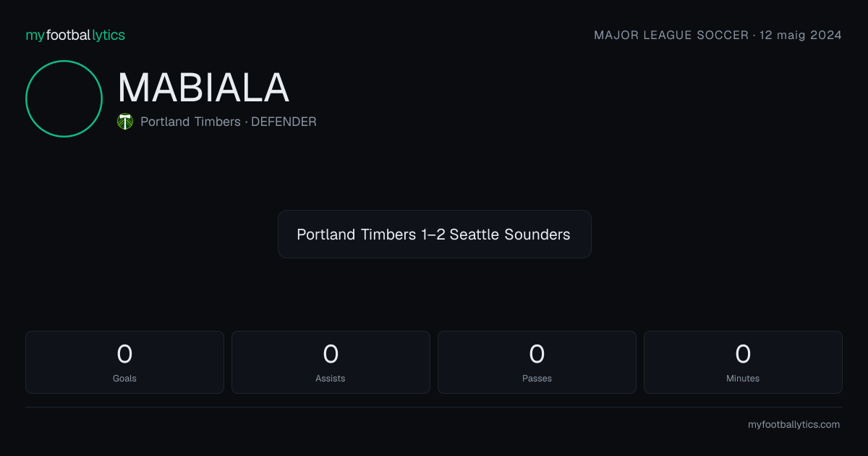The width and height of the screenshot is (868, 456).
Task: Click the MABIALA player name heading
Action: (x=203, y=88)
